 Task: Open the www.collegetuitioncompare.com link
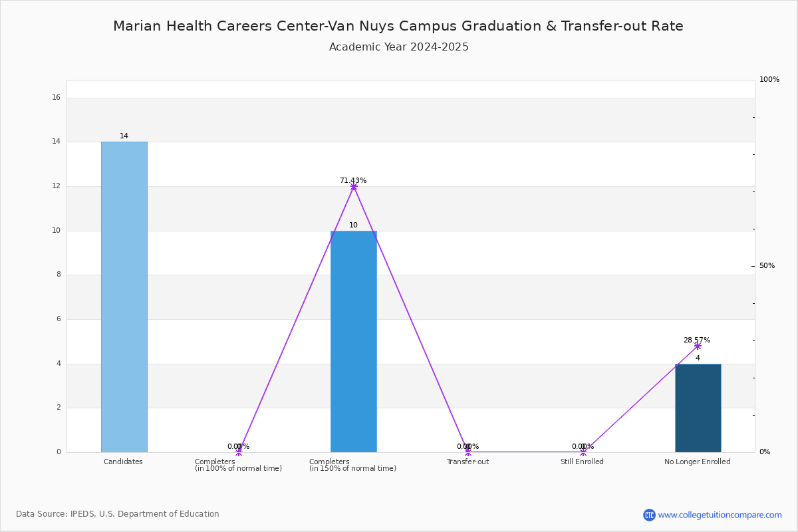tap(720, 515)
